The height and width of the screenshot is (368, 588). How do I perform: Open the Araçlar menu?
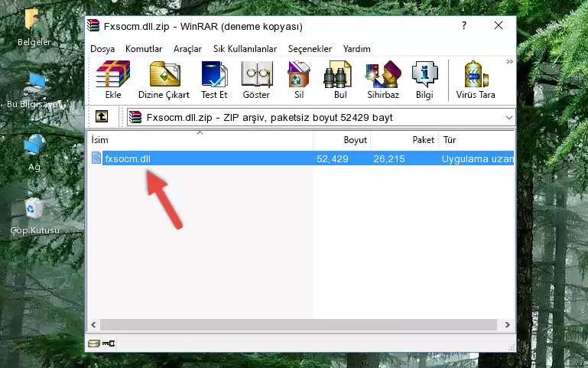pyautogui.click(x=187, y=49)
